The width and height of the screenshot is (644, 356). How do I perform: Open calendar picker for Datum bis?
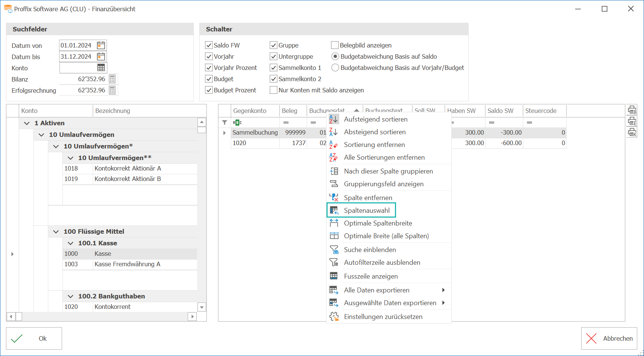pos(101,56)
